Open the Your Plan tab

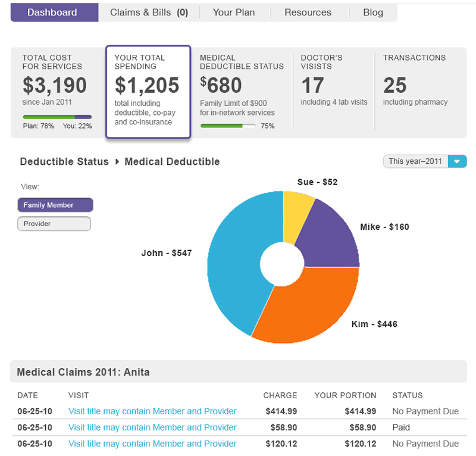pyautogui.click(x=234, y=13)
